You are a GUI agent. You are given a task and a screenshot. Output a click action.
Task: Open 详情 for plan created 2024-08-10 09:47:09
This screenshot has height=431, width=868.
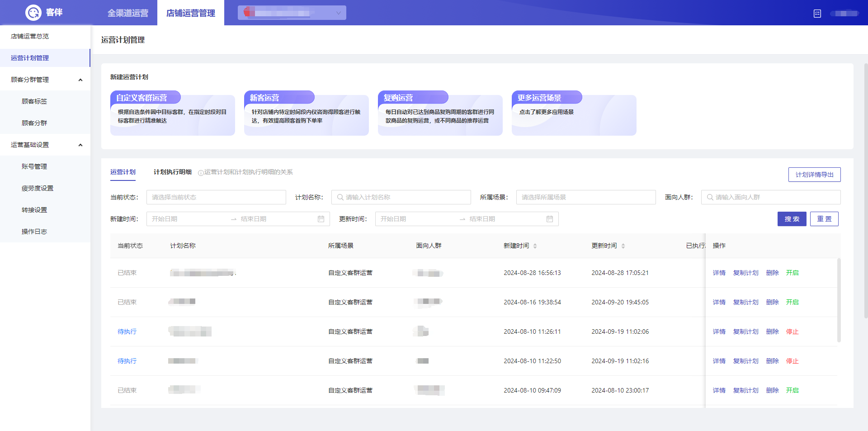coord(719,390)
